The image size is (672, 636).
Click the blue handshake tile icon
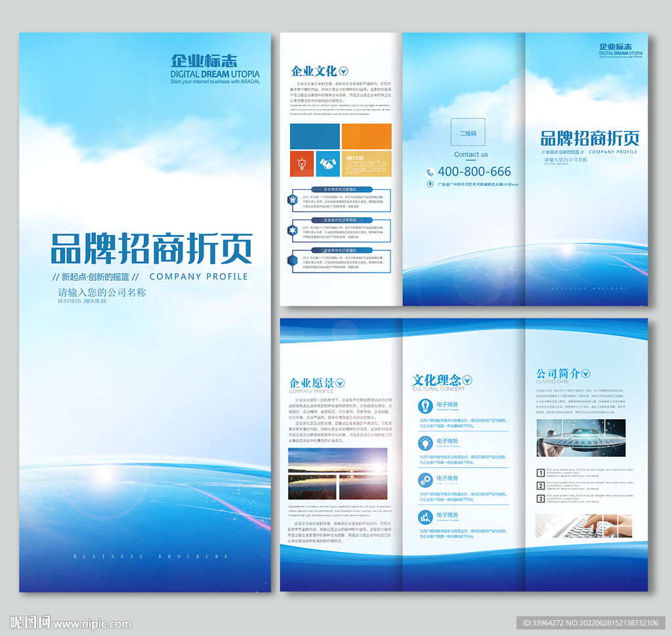tap(328, 163)
